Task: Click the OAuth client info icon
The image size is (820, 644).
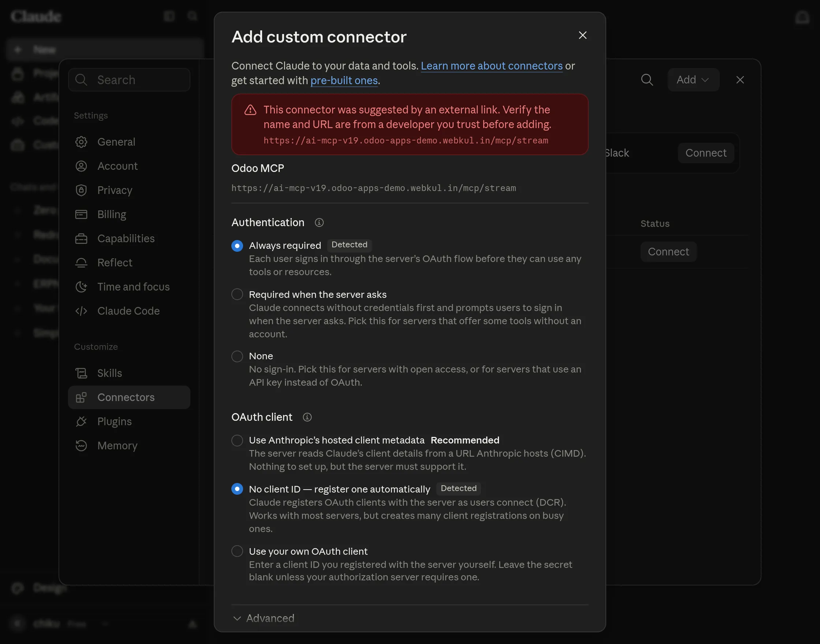Action: [x=307, y=417]
